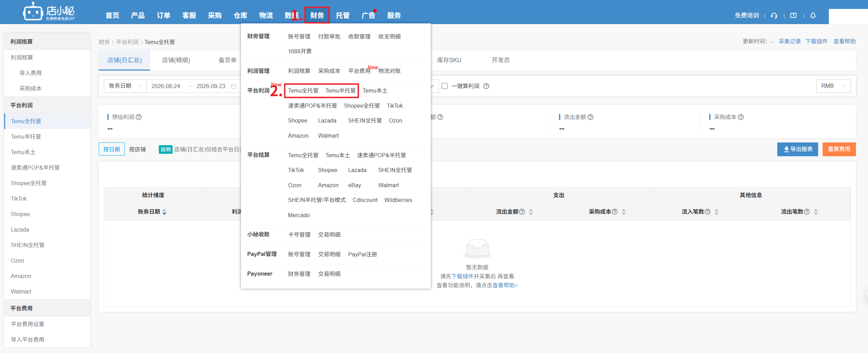
Task: Sort by 账务日期 column arrows
Action: [164, 212]
